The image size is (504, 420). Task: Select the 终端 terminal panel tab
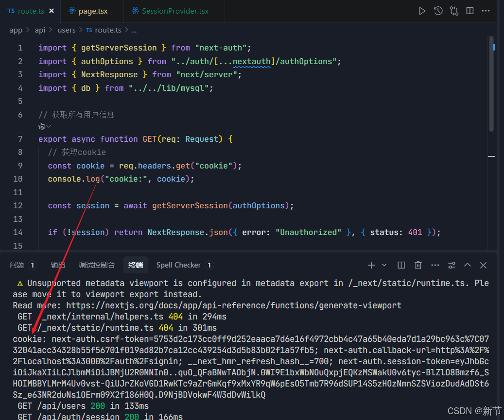coord(136,265)
